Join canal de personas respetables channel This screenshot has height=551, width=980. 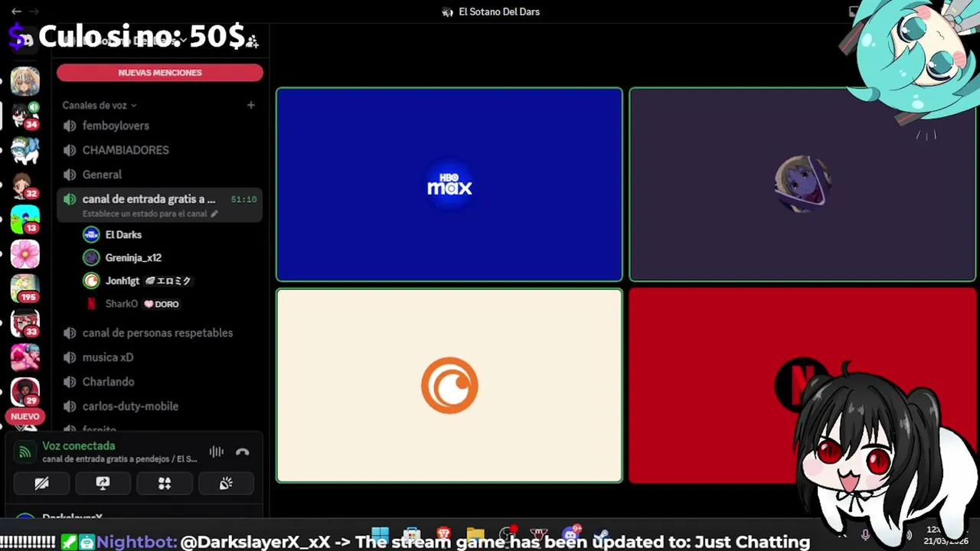[159, 333]
